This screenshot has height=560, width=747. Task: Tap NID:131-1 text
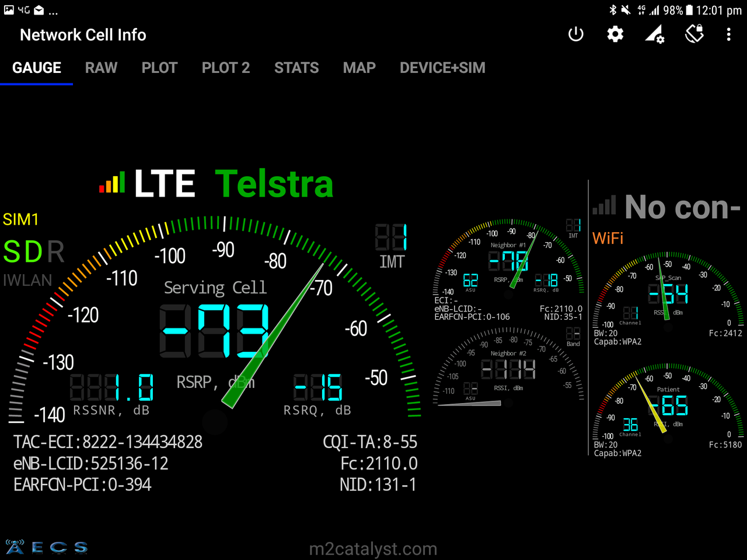[x=378, y=485]
